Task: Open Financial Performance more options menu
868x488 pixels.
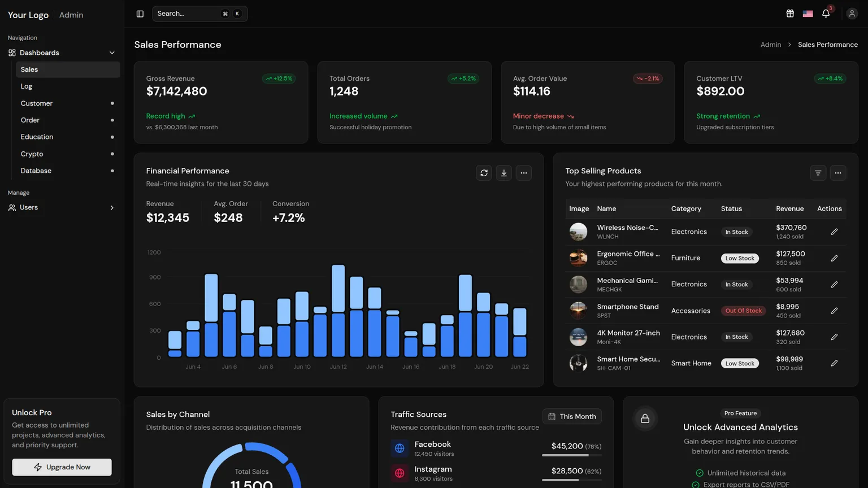Action: tap(524, 173)
